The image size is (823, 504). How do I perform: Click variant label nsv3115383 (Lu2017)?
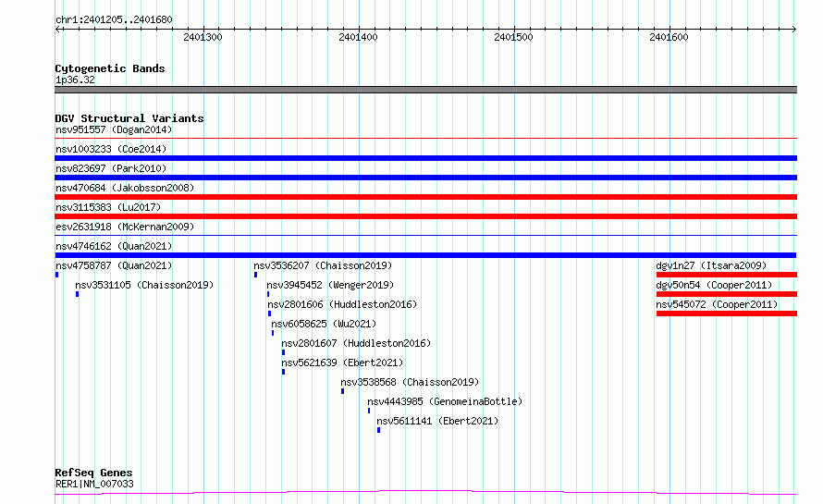click(x=108, y=207)
